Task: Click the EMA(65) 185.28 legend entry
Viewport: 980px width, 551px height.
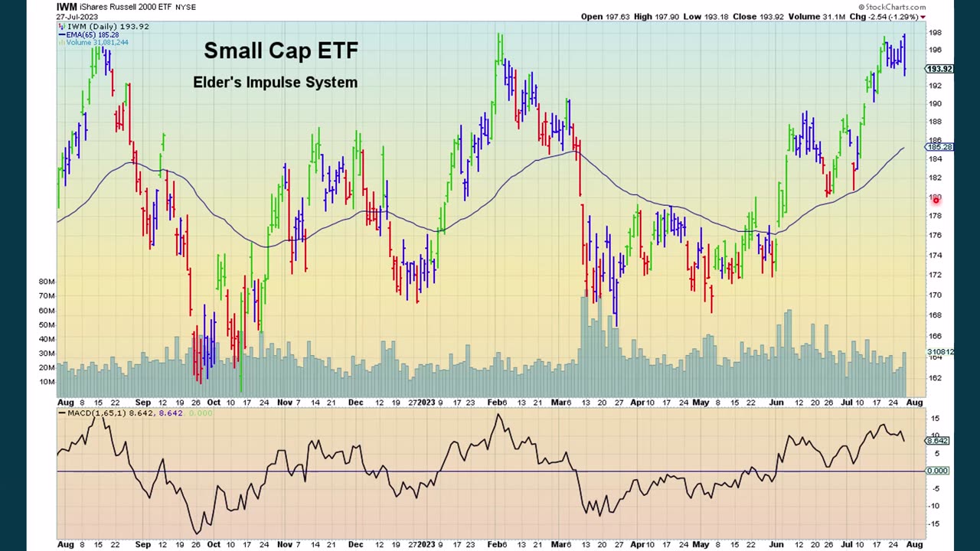Action: (x=89, y=35)
